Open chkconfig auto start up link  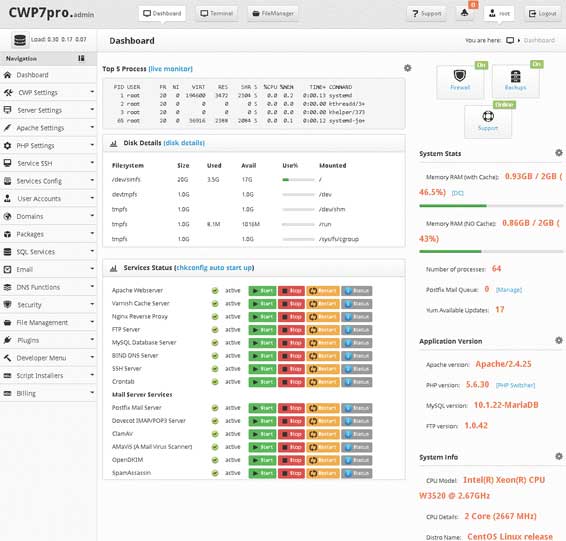(x=214, y=268)
